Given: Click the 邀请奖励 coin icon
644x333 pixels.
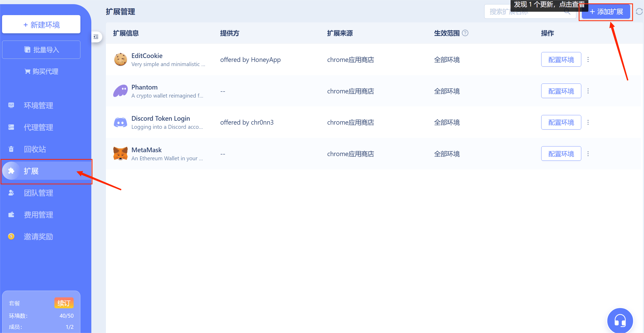Looking at the screenshot, I should coord(11,236).
